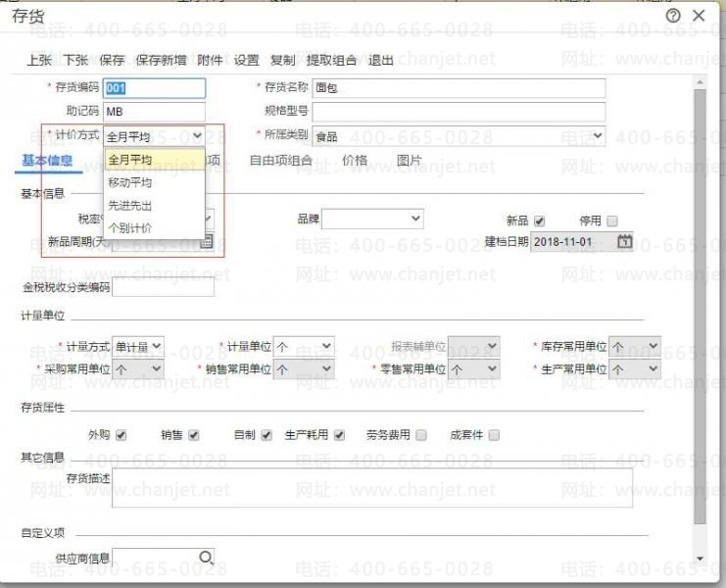This screenshot has height=588, width=726.
Task: Click 提取组合 toolbar button
Action: (x=331, y=60)
